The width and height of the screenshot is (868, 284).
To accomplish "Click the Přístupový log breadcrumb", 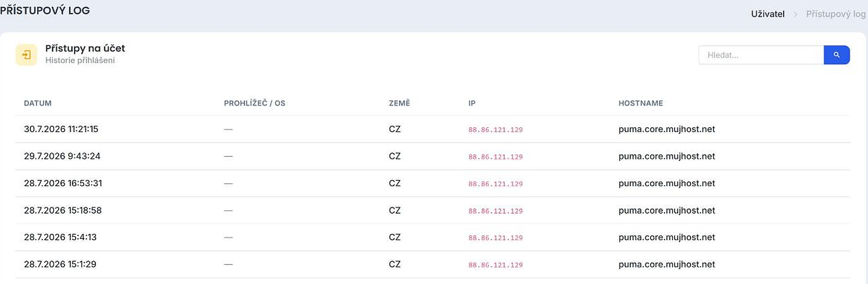I will point(836,14).
